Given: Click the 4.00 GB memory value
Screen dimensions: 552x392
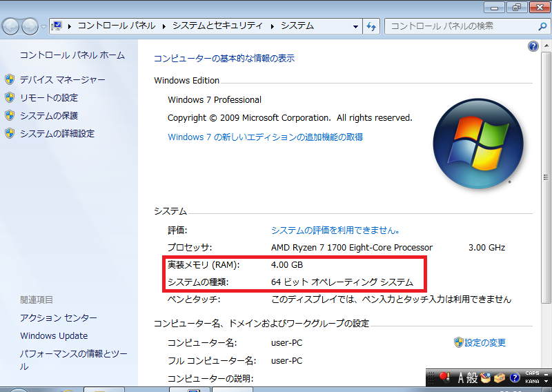Looking at the screenshot, I should 287,265.
